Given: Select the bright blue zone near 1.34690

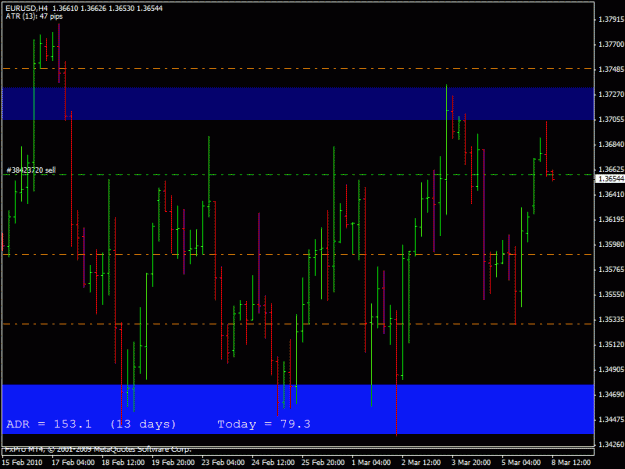Looking at the screenshot, I should tap(298, 409).
